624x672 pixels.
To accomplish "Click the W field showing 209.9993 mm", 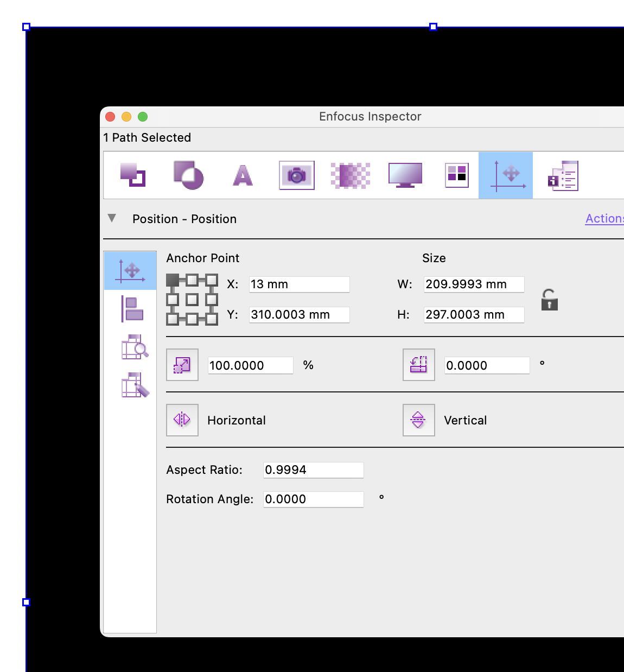I will (474, 284).
